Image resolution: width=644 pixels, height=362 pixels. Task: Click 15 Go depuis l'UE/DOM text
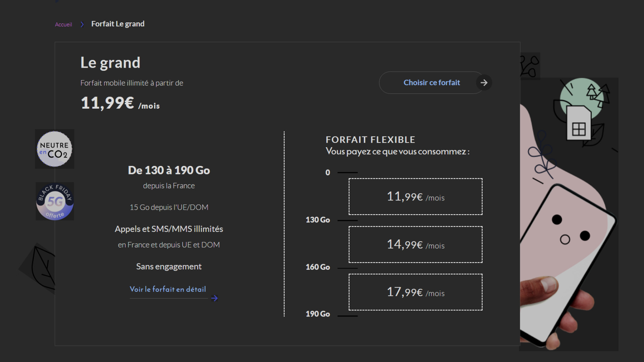click(x=169, y=207)
